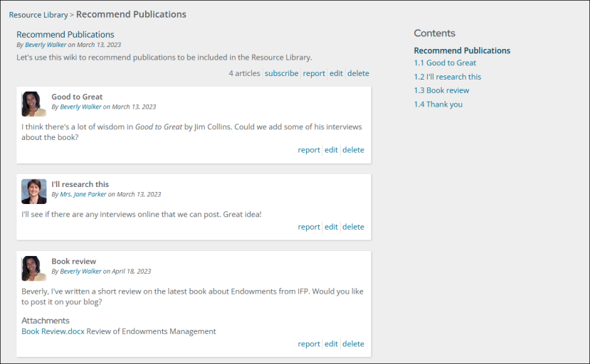The height and width of the screenshot is (364, 590).
Task: Click the Recommend Publications breadcrumb page title
Action: [x=132, y=14]
